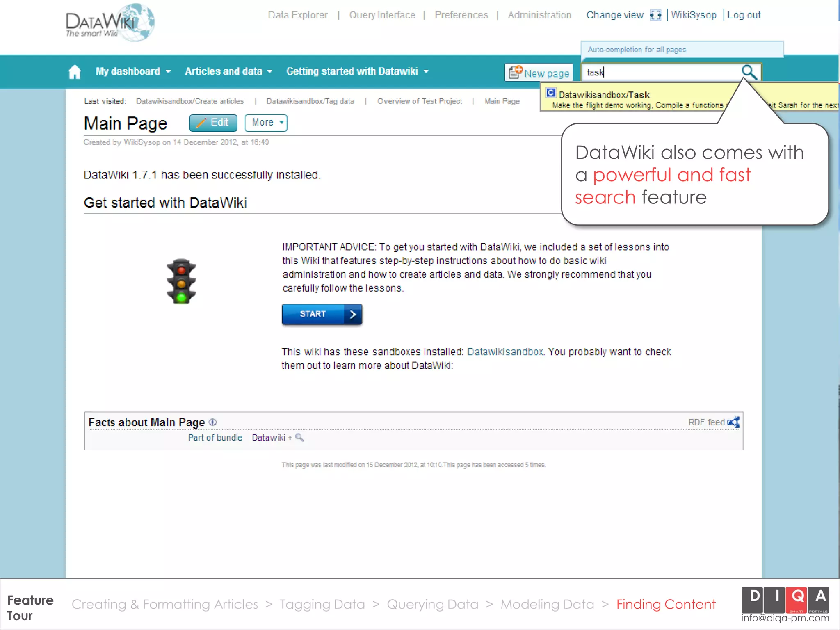
Task: Select Datawikisandbox/Task suggestion
Action: (x=604, y=95)
